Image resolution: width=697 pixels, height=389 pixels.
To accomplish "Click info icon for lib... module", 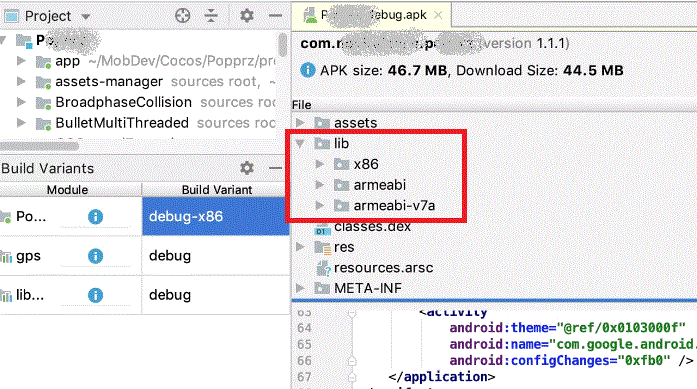I will 95,295.
